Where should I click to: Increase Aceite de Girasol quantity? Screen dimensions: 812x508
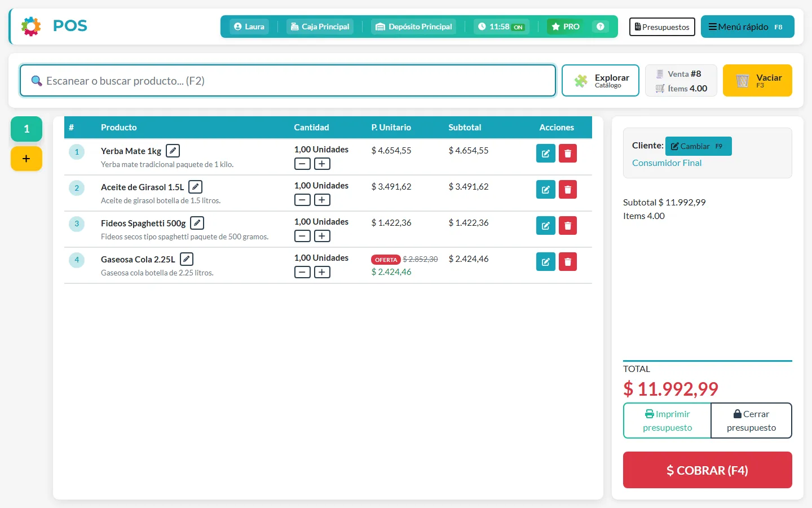[322, 200]
